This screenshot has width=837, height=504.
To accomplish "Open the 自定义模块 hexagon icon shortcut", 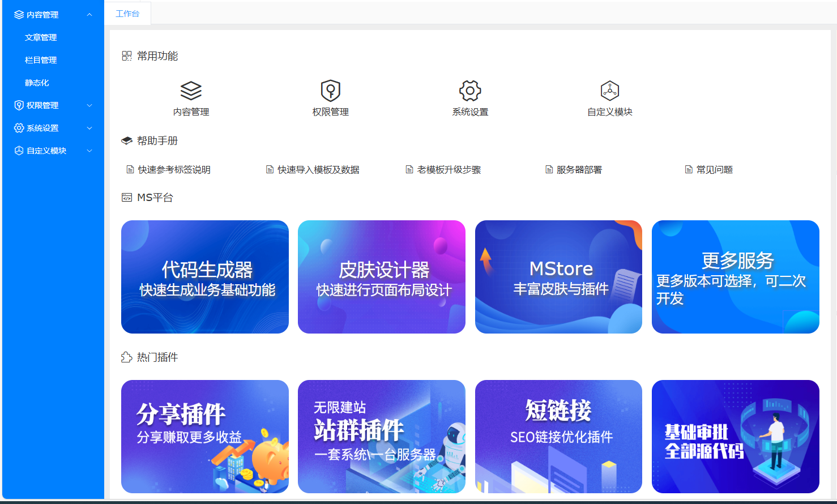I will point(609,91).
